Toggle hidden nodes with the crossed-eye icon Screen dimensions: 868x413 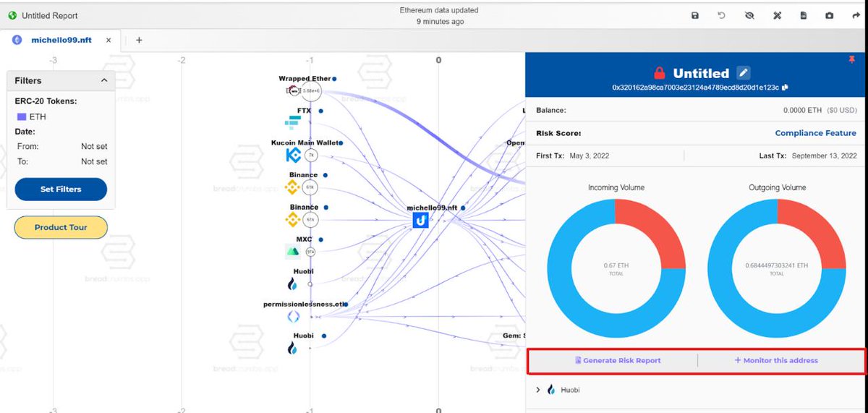pos(749,15)
